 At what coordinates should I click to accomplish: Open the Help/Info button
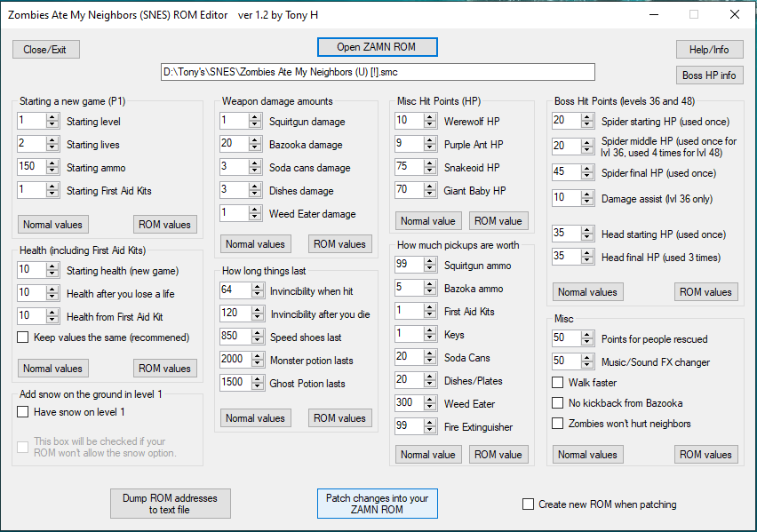point(708,50)
